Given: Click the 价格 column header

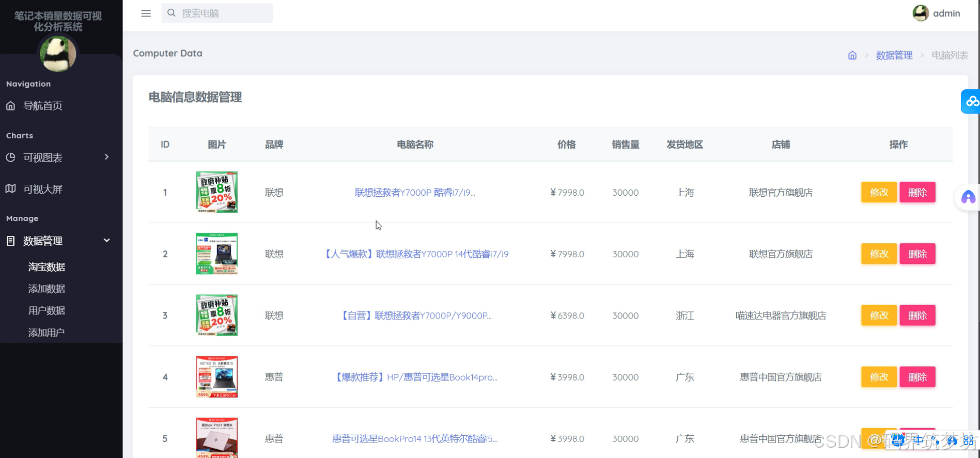Looking at the screenshot, I should (x=567, y=145).
